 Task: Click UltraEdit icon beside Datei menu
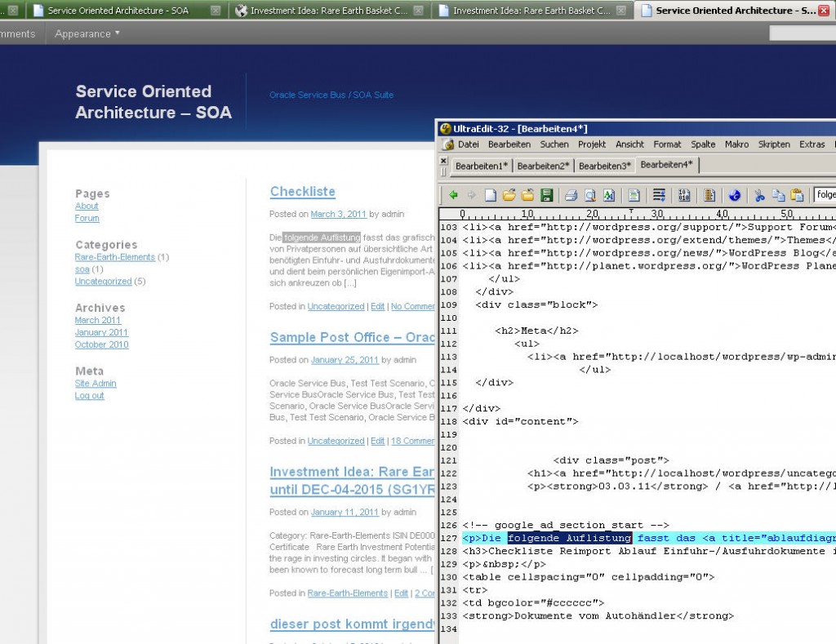coord(448,144)
